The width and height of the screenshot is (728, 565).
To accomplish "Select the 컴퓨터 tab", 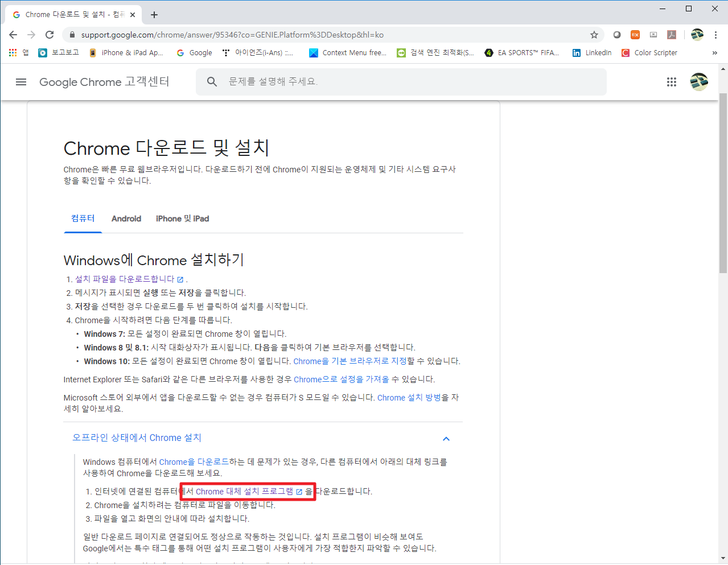I will click(83, 218).
